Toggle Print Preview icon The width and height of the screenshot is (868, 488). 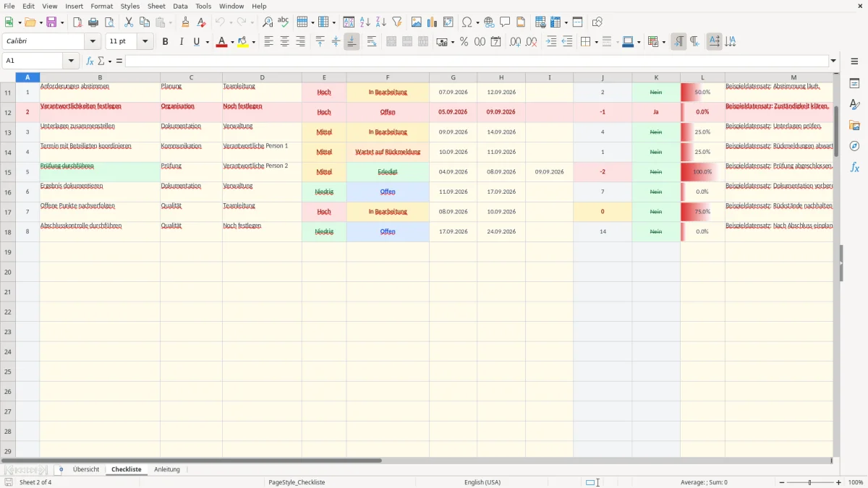point(109,22)
